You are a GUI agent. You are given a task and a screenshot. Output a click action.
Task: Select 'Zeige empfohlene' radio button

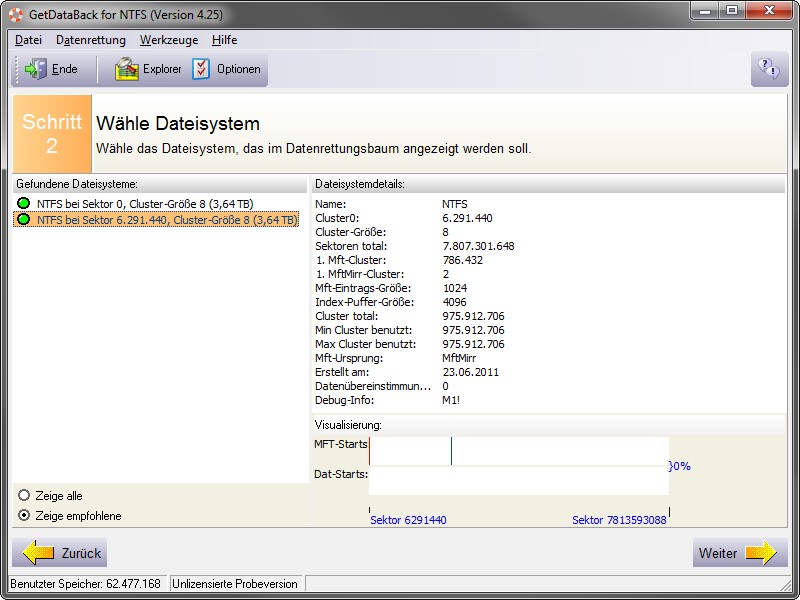coord(24,515)
